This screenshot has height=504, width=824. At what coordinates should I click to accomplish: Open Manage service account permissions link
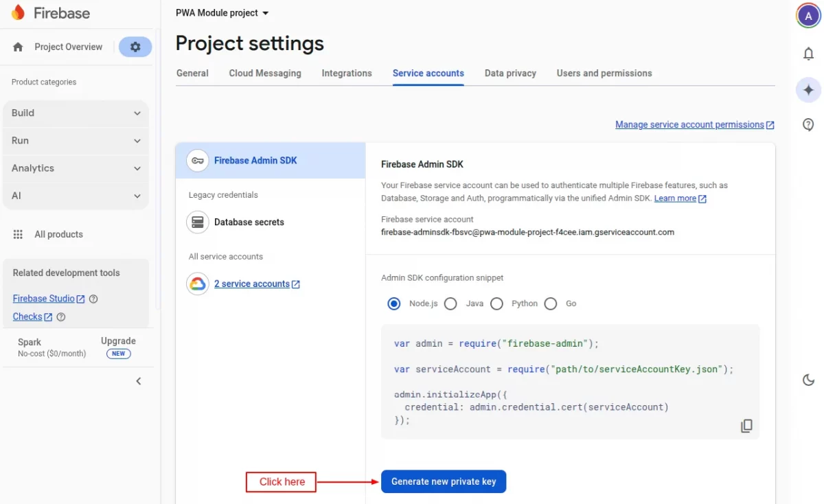tap(689, 124)
